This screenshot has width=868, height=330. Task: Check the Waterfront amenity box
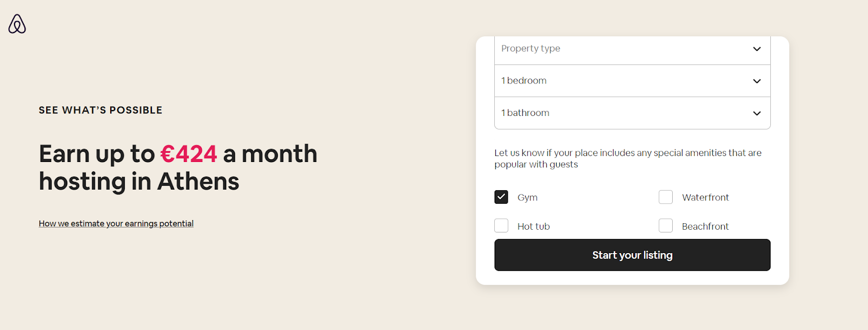(665, 197)
